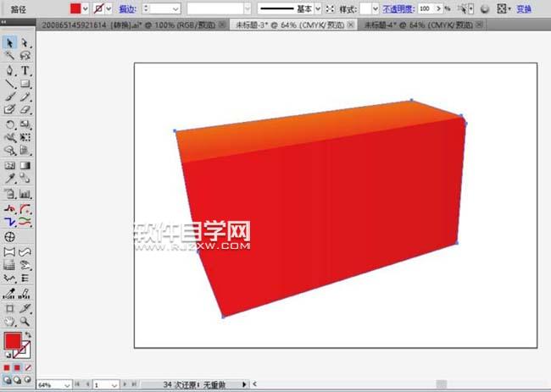Pick the Pencil tool
The image size is (551, 392).
pyautogui.click(x=25, y=97)
